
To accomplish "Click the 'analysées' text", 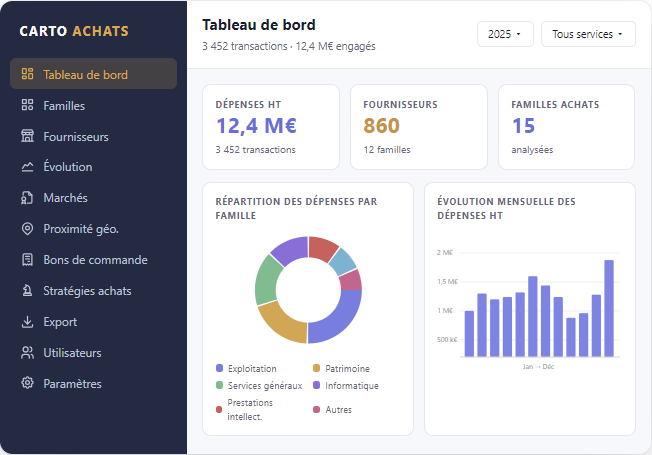I will (532, 150).
